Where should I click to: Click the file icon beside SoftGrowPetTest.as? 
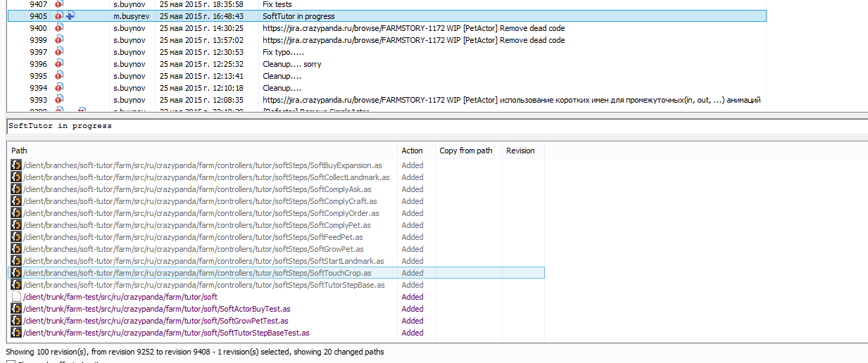point(16,321)
